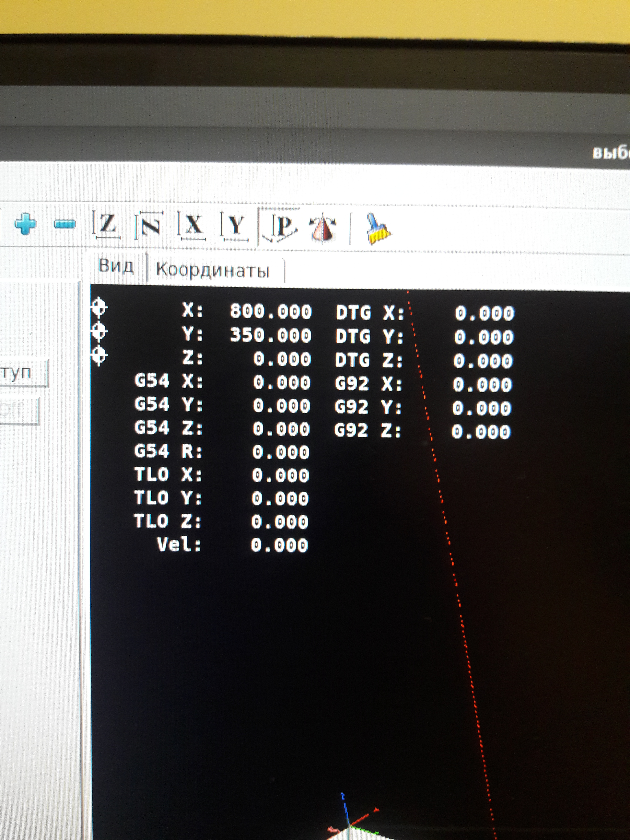Select the rotated Z top view icon
Screen dimensions: 630x840
[149, 226]
